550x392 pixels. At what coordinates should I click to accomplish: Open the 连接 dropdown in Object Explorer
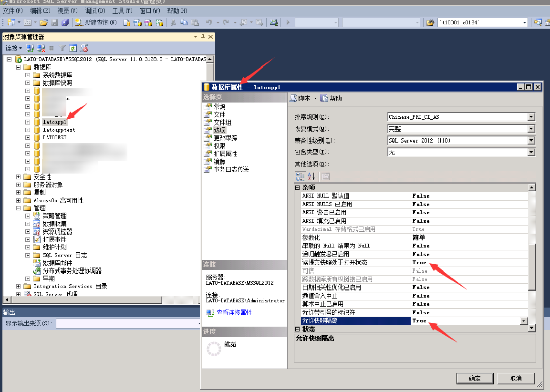click(x=14, y=48)
